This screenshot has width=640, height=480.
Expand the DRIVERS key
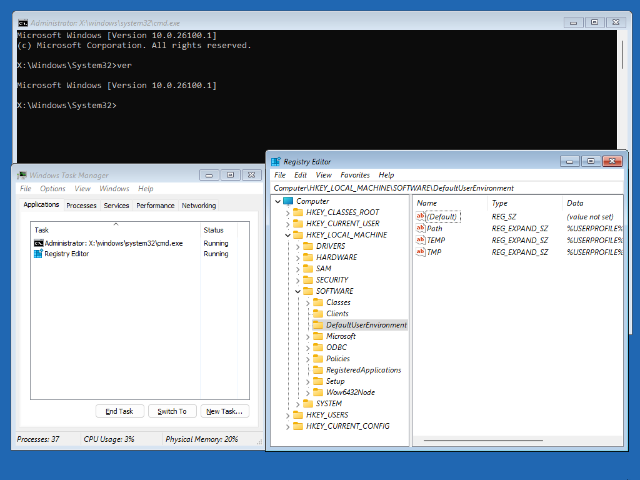(x=298, y=247)
